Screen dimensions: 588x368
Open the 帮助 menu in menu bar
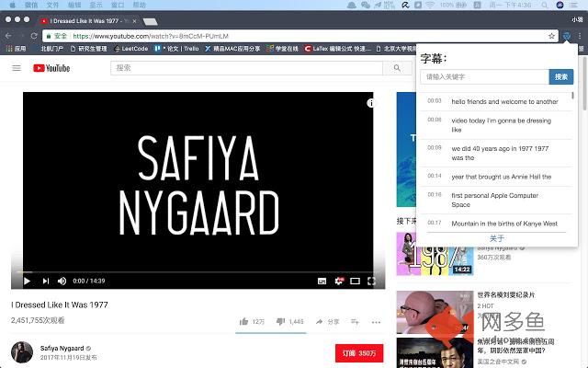point(139,5)
